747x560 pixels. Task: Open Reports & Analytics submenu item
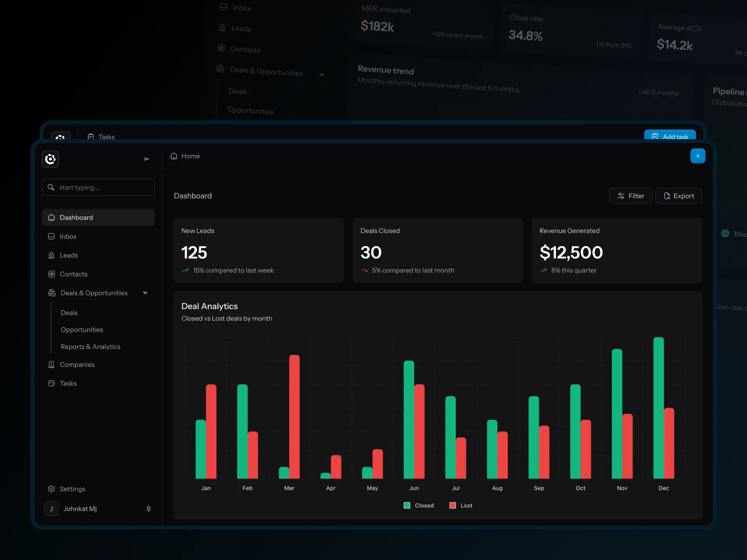[x=91, y=347]
